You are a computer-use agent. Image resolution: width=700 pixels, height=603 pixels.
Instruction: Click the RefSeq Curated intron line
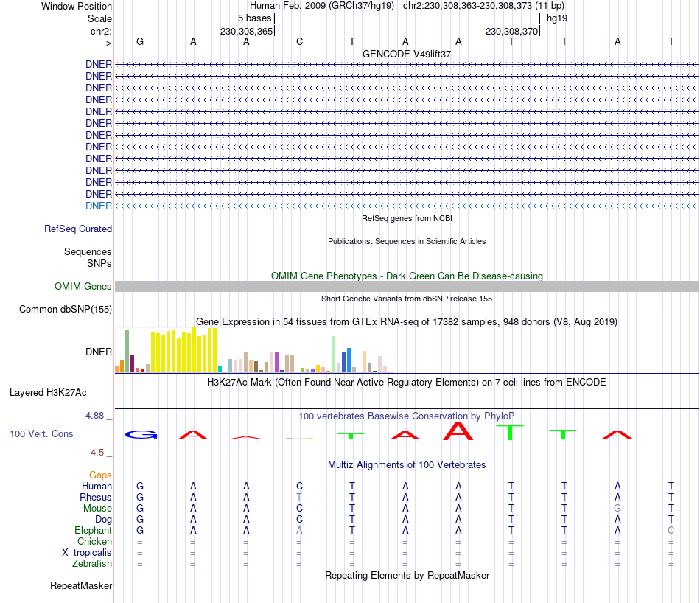coord(407,229)
